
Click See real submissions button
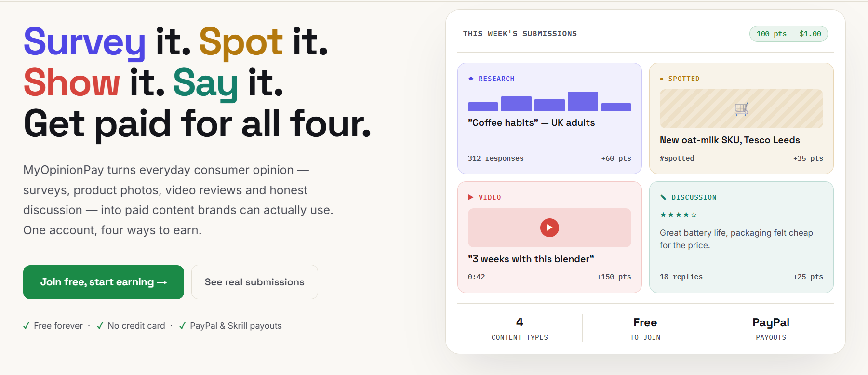[x=254, y=282]
